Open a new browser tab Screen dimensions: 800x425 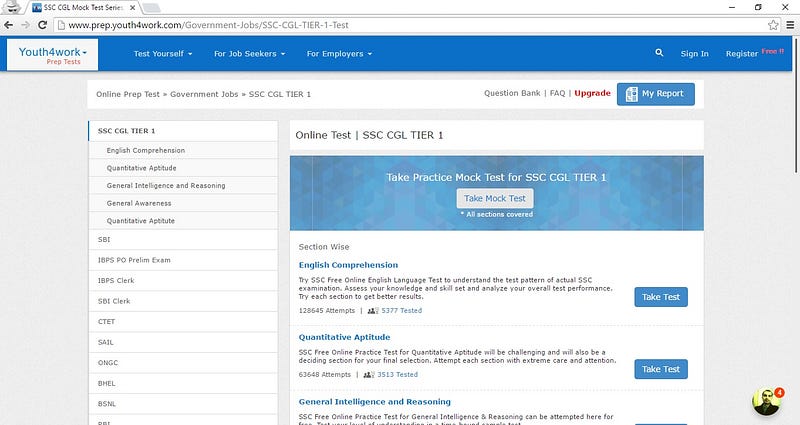coord(152,8)
